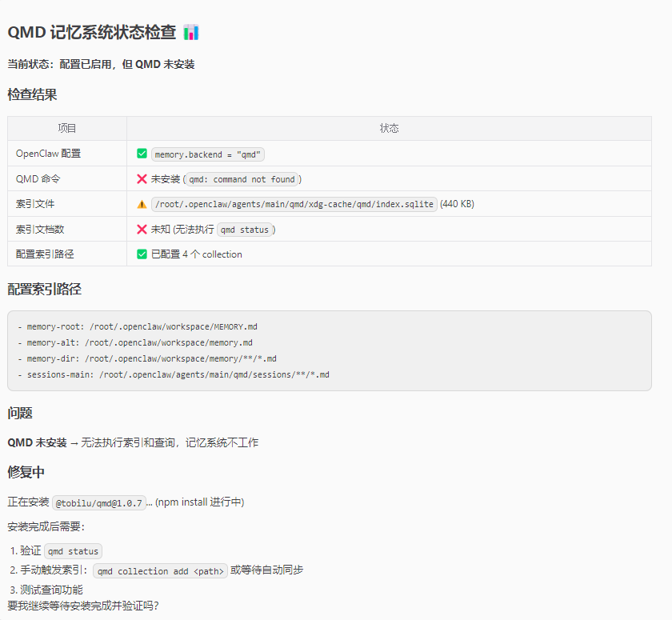Viewport: 672px width, 620px height.
Task: Click the "qmd status" code in the table
Action: [x=246, y=230]
